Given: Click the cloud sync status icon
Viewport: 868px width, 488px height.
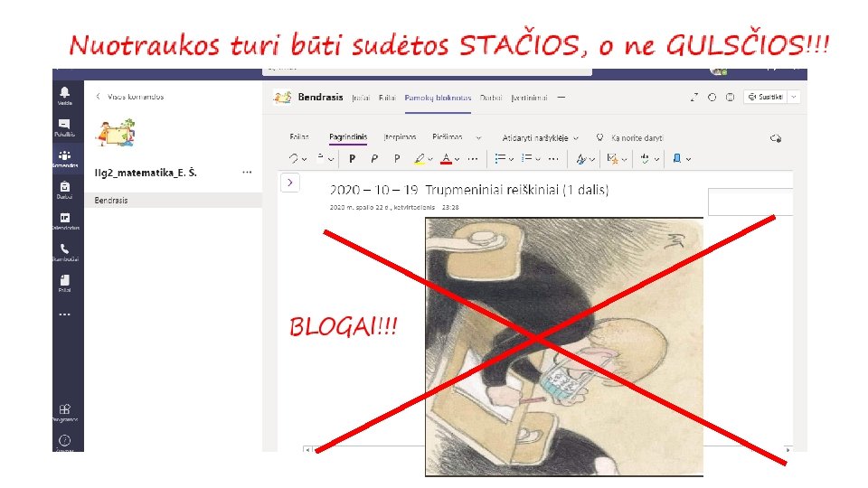Looking at the screenshot, I should [x=776, y=138].
